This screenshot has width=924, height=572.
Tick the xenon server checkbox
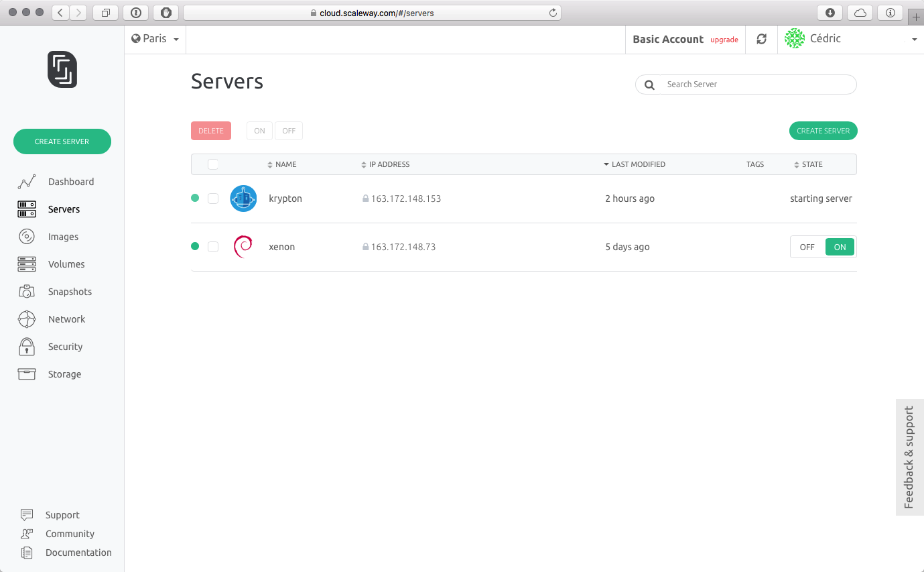213,247
